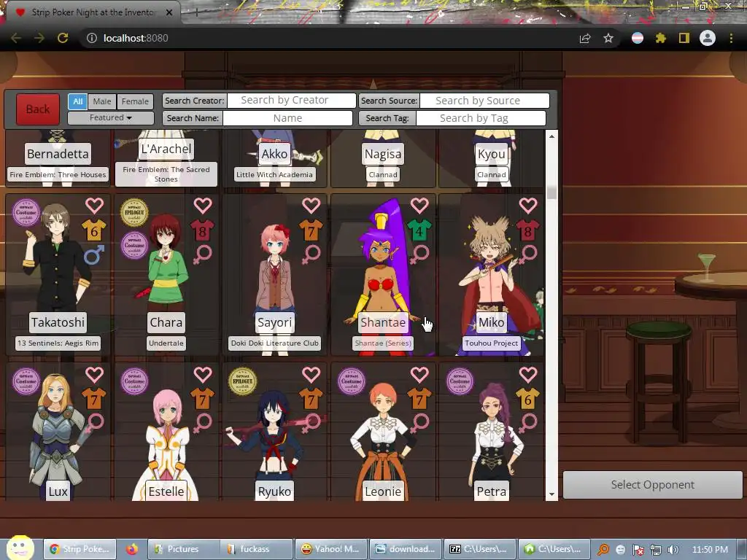
Task: Open the Yahoo! Messenger taskbar item
Action: tap(330, 549)
